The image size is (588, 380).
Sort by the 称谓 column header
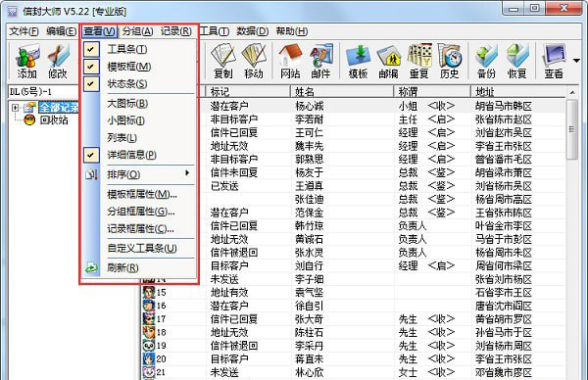[x=432, y=92]
